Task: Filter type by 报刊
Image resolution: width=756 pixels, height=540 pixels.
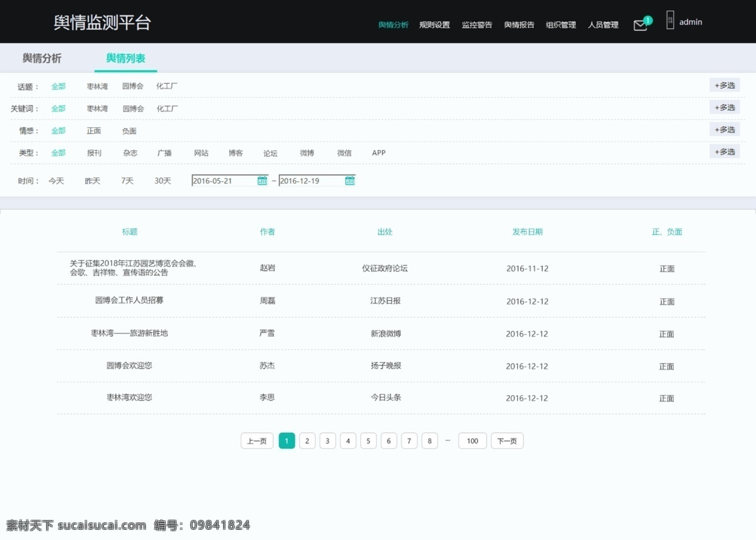Action: pyautogui.click(x=94, y=152)
